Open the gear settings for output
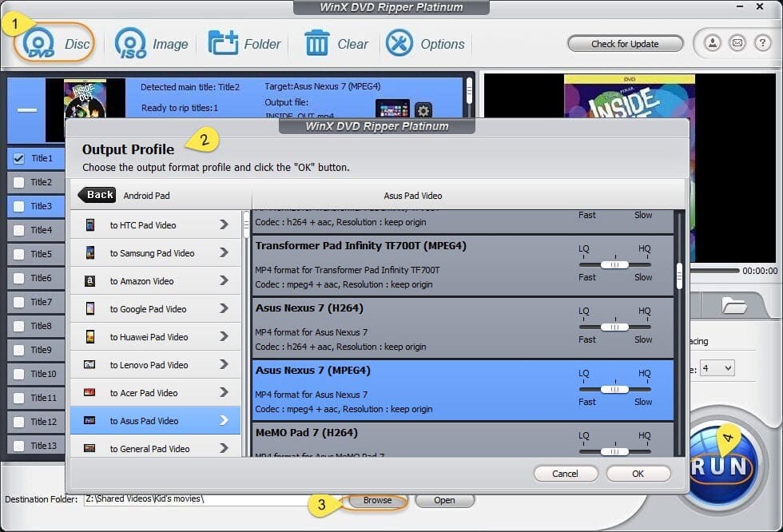The image size is (783, 532). pyautogui.click(x=423, y=110)
